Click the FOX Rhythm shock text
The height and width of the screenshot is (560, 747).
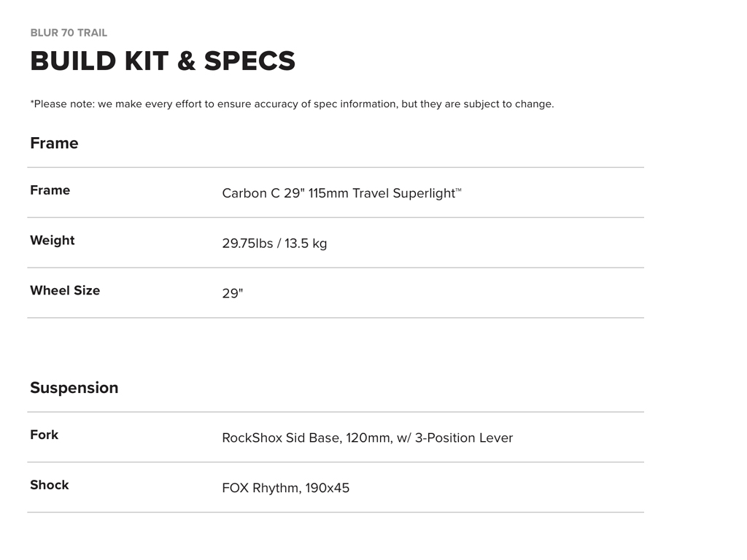click(260, 489)
